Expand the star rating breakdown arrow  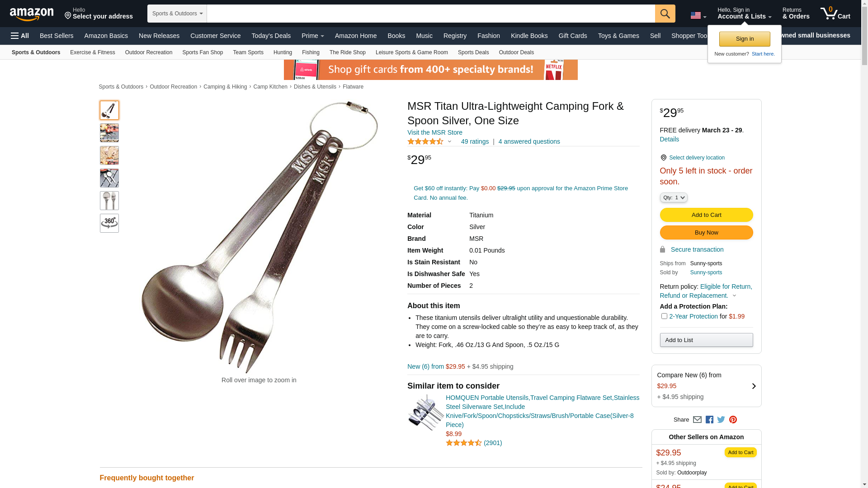[x=449, y=142]
